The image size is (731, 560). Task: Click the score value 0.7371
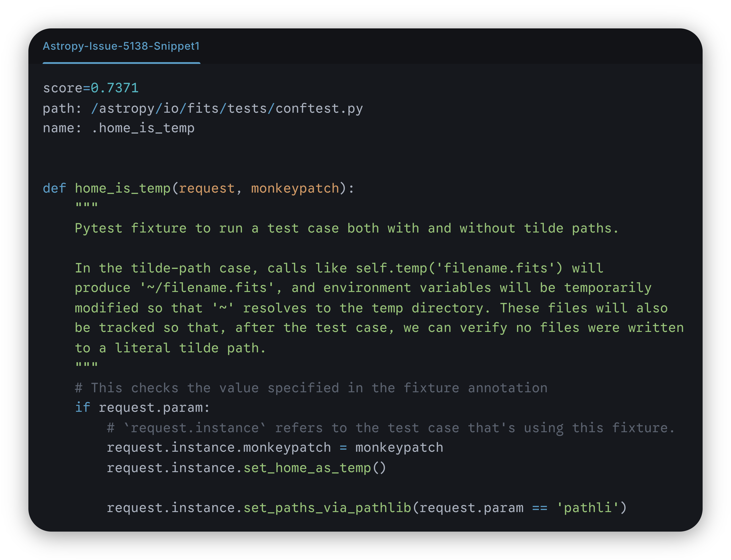coord(115,88)
